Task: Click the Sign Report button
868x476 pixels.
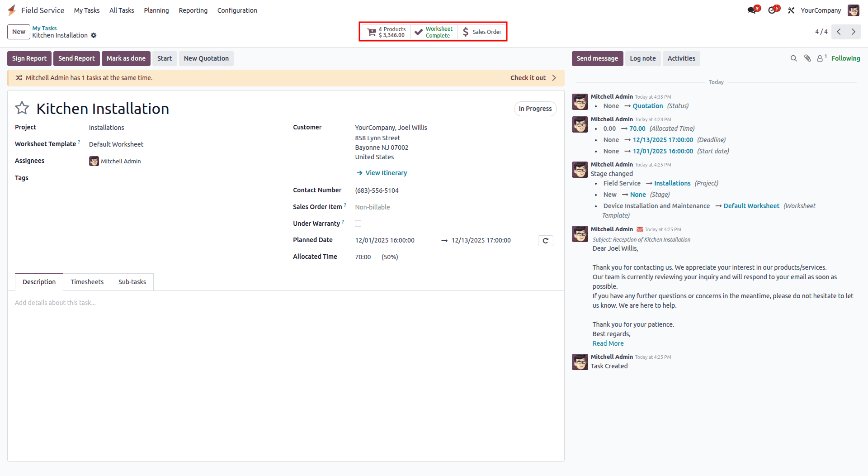Action: pyautogui.click(x=29, y=58)
